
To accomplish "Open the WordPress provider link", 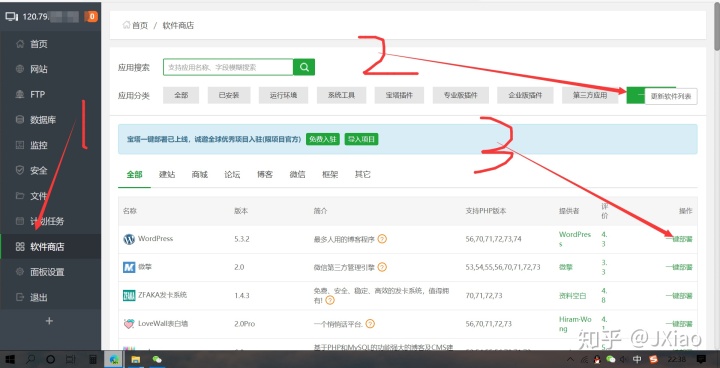I will pyautogui.click(x=575, y=239).
